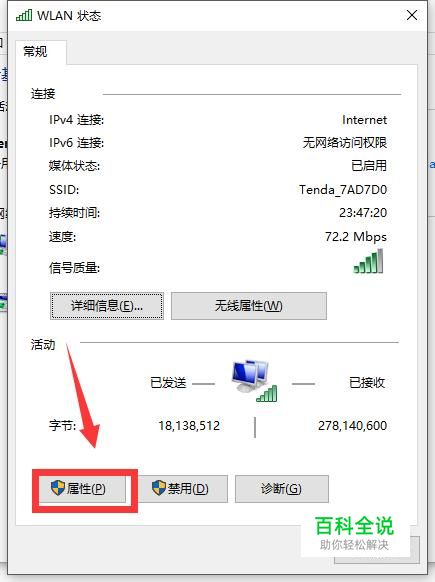Click the 已启用 media state text
The height and width of the screenshot is (582, 435).
click(x=369, y=166)
